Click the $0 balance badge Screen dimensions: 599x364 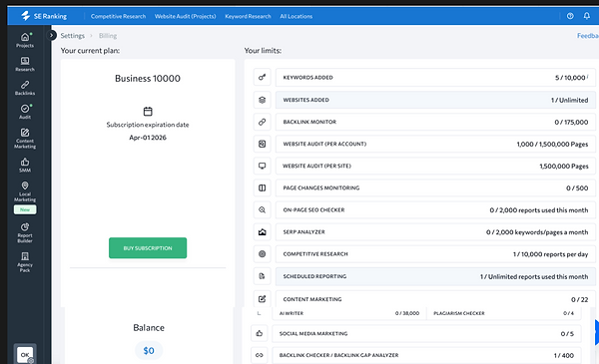click(149, 350)
